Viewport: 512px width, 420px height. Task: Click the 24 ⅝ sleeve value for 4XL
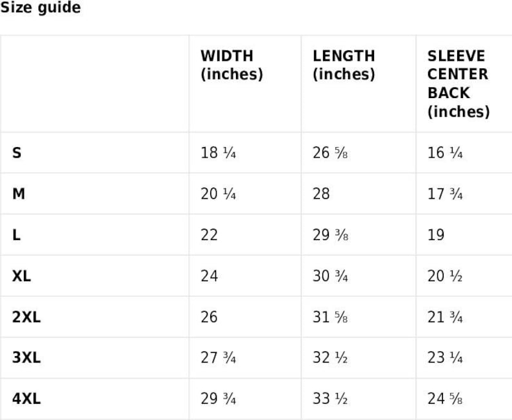point(445,399)
